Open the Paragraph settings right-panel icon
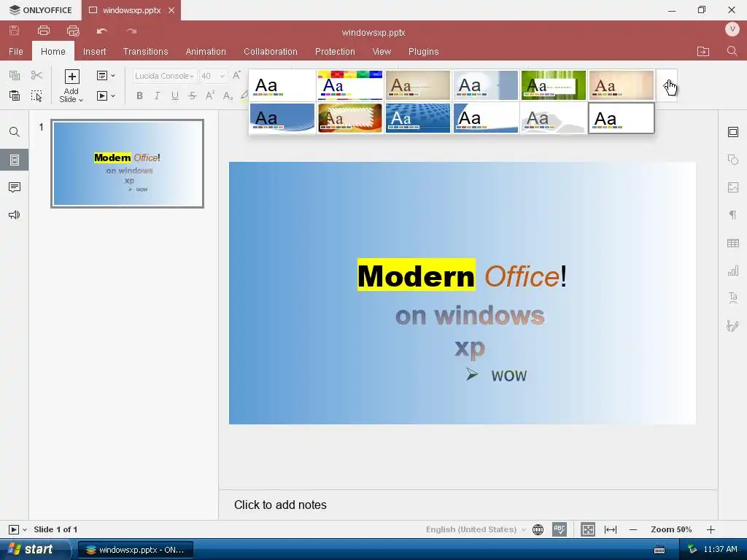This screenshot has width=747, height=560. pyautogui.click(x=733, y=215)
